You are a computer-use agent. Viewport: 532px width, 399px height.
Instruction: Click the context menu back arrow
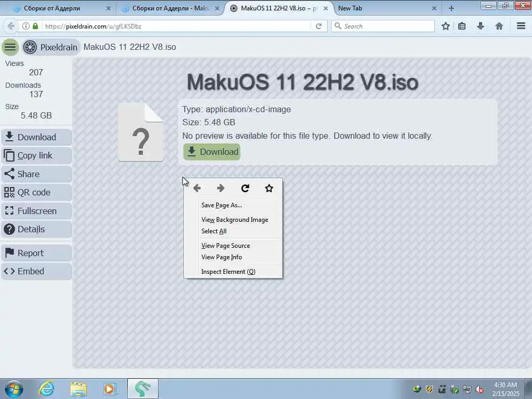[197, 188]
